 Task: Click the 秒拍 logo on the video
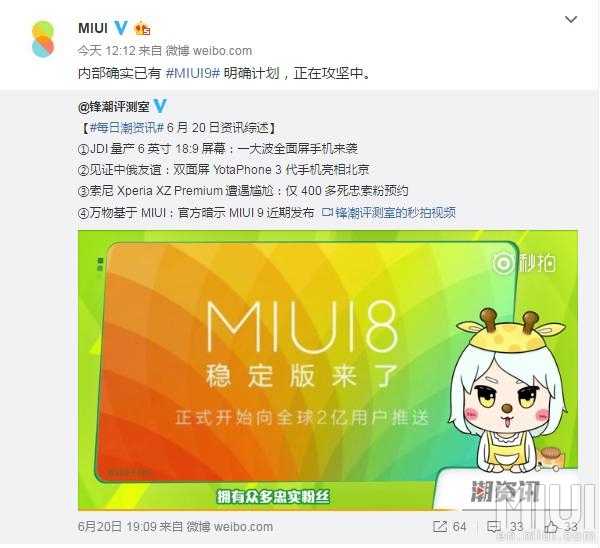[524, 263]
